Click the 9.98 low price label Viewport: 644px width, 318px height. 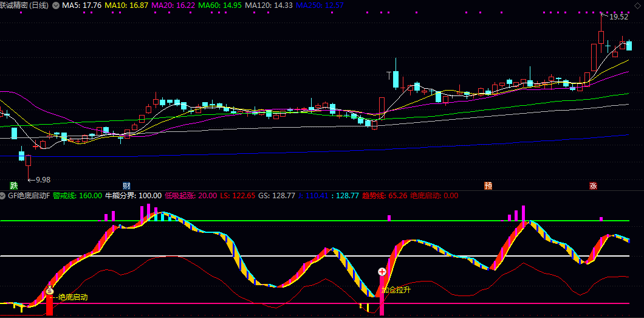(x=43, y=179)
